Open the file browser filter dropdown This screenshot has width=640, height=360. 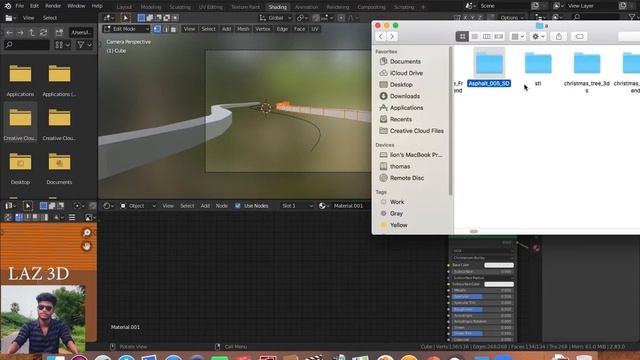pyautogui.click(x=84, y=44)
